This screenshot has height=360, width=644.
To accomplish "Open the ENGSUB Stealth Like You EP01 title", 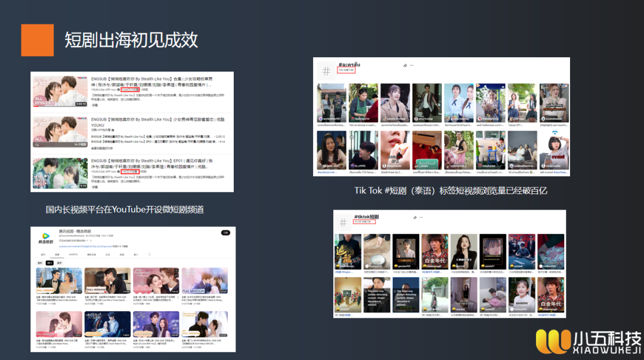I will coord(152,164).
